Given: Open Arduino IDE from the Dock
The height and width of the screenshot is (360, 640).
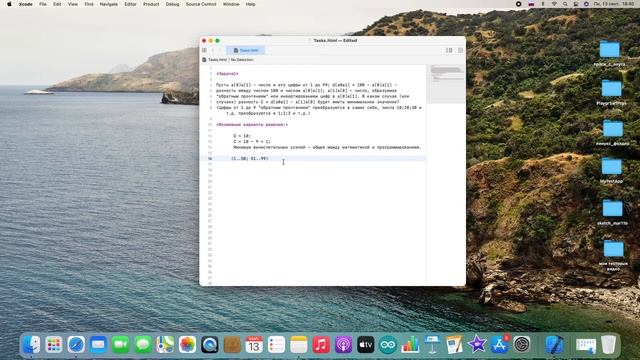Looking at the screenshot, I should click(x=388, y=345).
